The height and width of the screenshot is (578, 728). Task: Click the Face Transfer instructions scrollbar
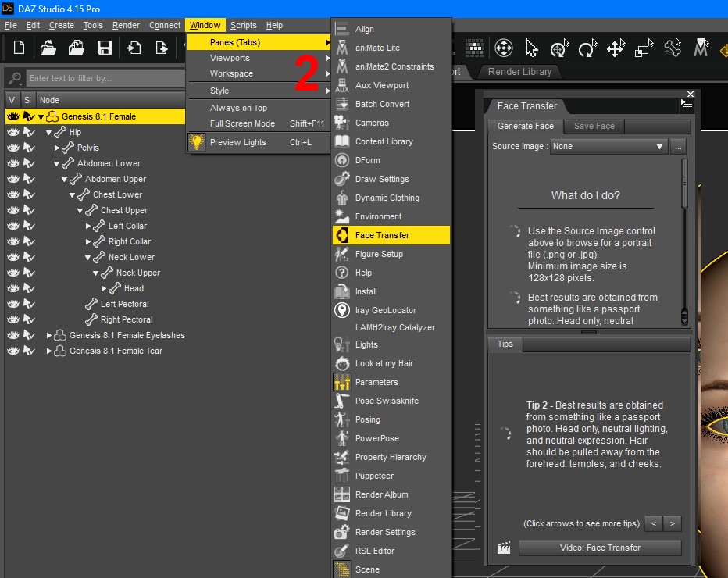(x=684, y=184)
